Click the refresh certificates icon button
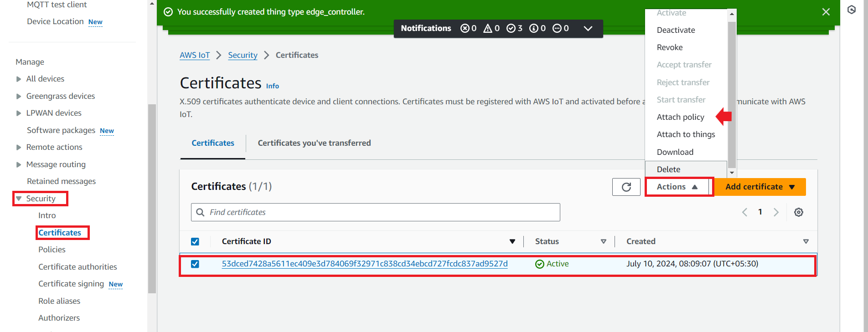This screenshot has height=332, width=868. tap(626, 187)
